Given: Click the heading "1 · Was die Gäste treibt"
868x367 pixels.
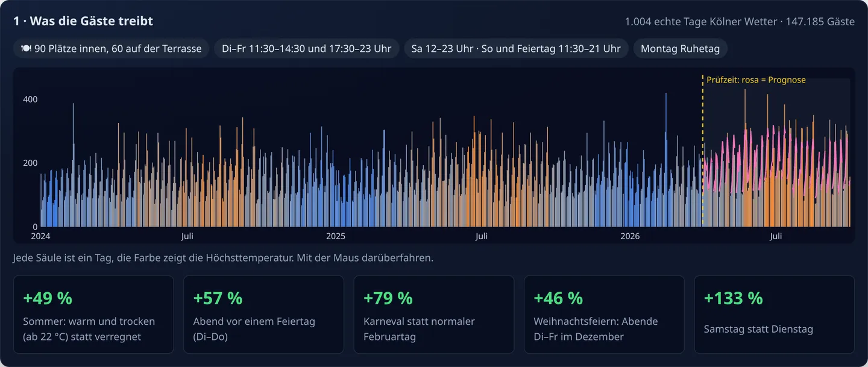Looking at the screenshot, I should [83, 21].
